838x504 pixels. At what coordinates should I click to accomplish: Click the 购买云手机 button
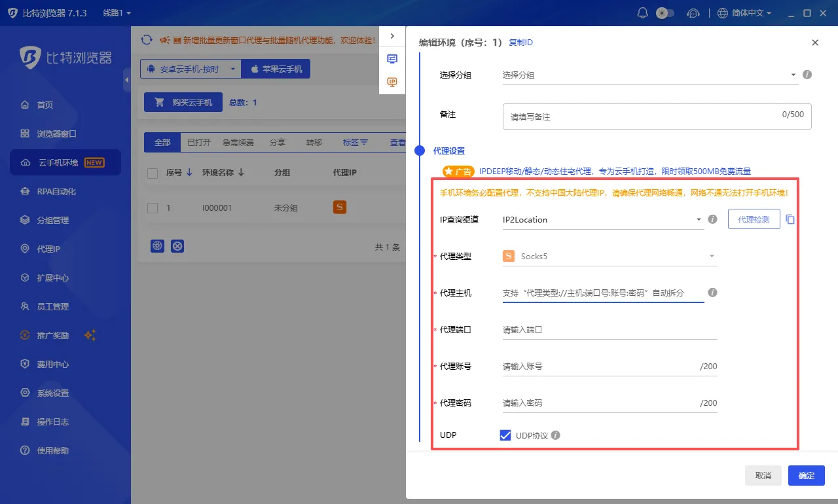point(183,102)
